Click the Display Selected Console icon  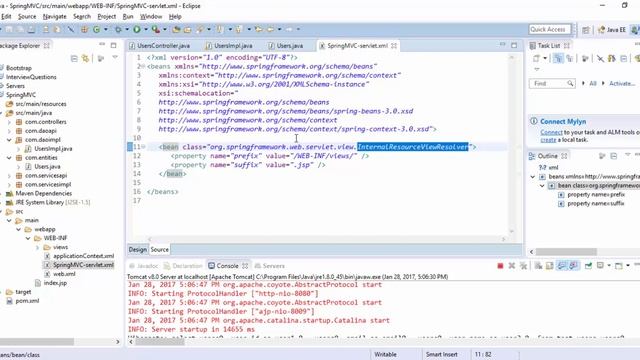point(600,266)
